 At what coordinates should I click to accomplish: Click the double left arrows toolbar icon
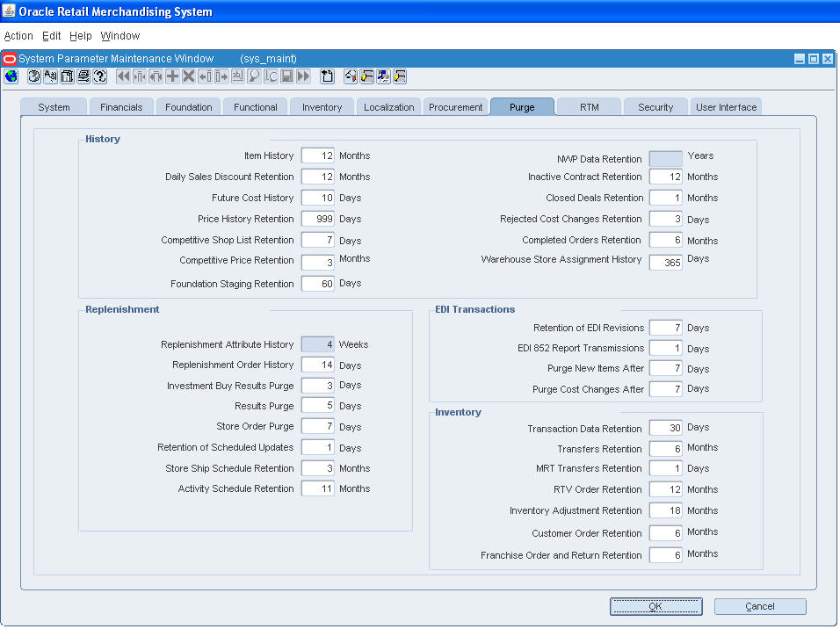click(x=123, y=76)
